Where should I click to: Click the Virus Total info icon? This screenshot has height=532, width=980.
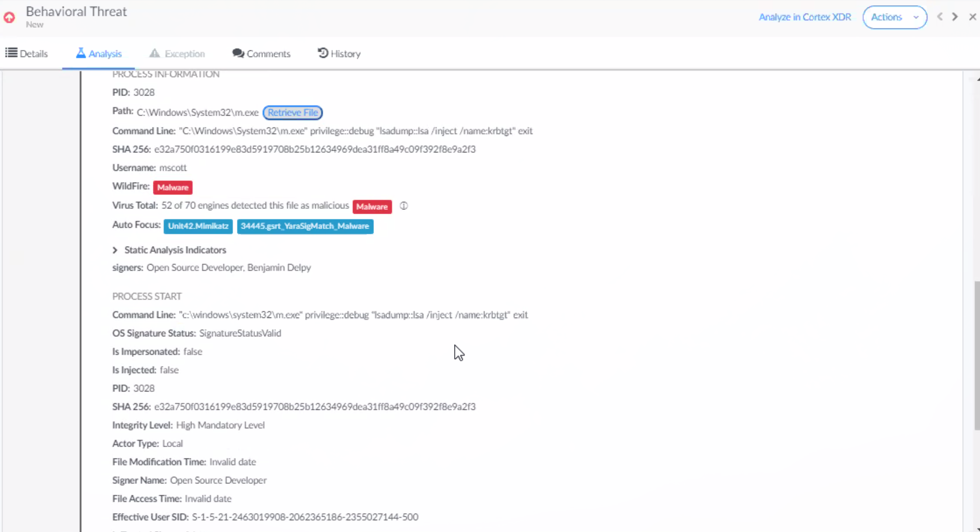pos(404,206)
